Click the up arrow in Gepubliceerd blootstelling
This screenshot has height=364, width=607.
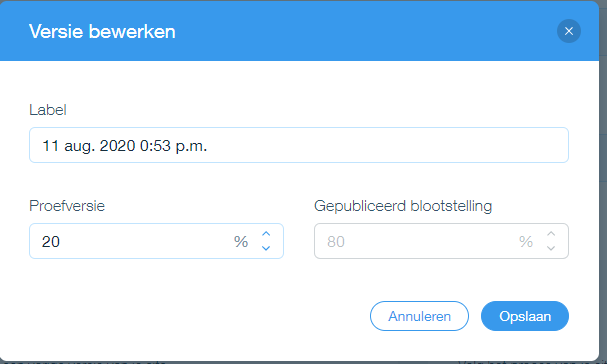click(551, 234)
